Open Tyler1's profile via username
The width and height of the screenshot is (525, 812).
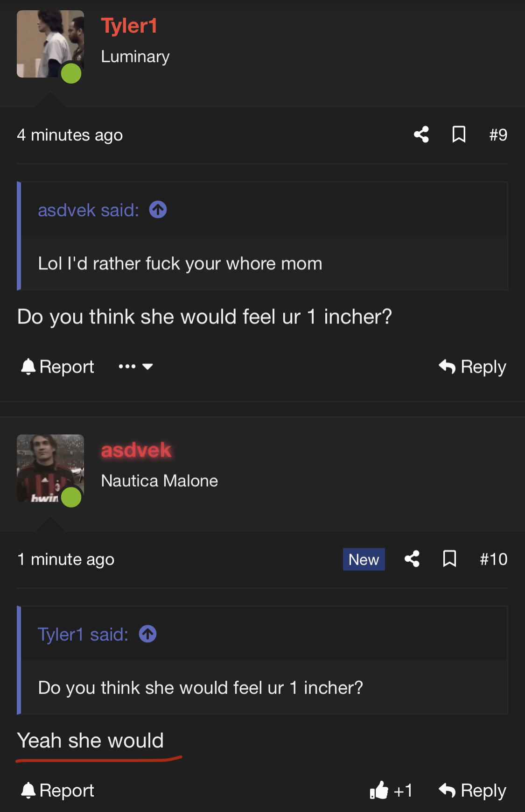coord(129,26)
